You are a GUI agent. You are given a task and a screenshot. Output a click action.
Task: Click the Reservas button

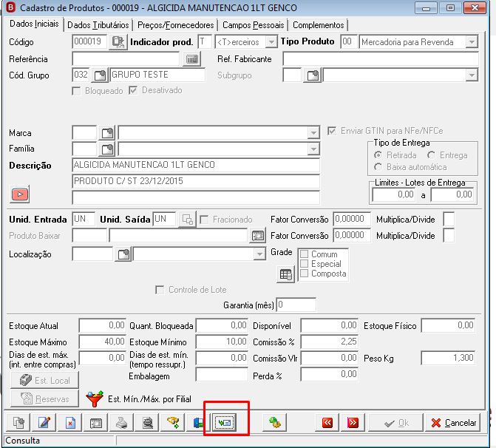click(x=44, y=398)
